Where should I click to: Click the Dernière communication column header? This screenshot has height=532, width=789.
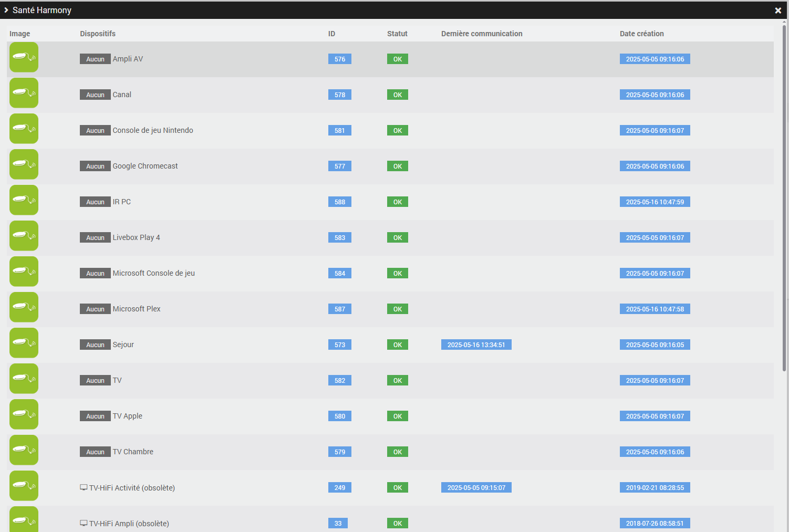coord(482,34)
